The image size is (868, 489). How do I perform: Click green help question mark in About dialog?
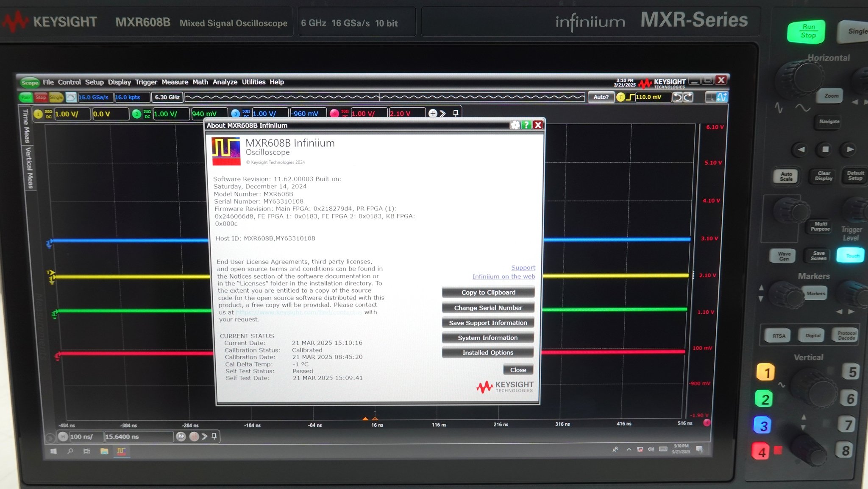526,125
